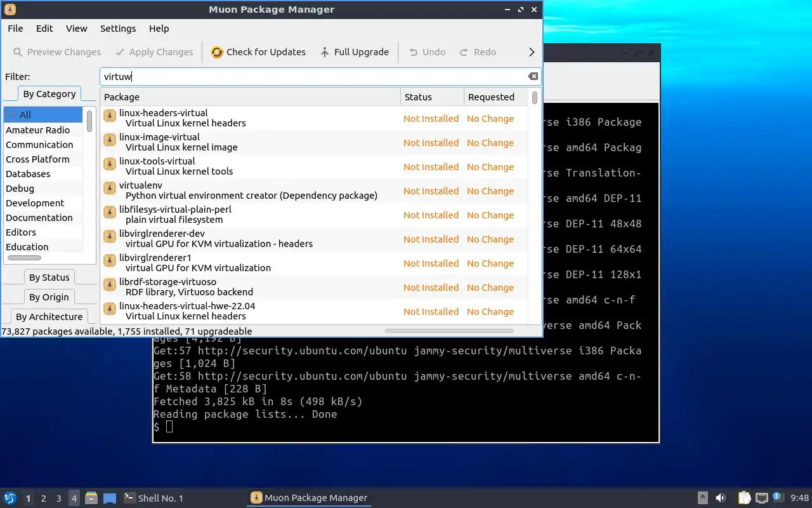Viewport: 812px width, 508px height.
Task: Select the virtualenv package name
Action: (141, 185)
